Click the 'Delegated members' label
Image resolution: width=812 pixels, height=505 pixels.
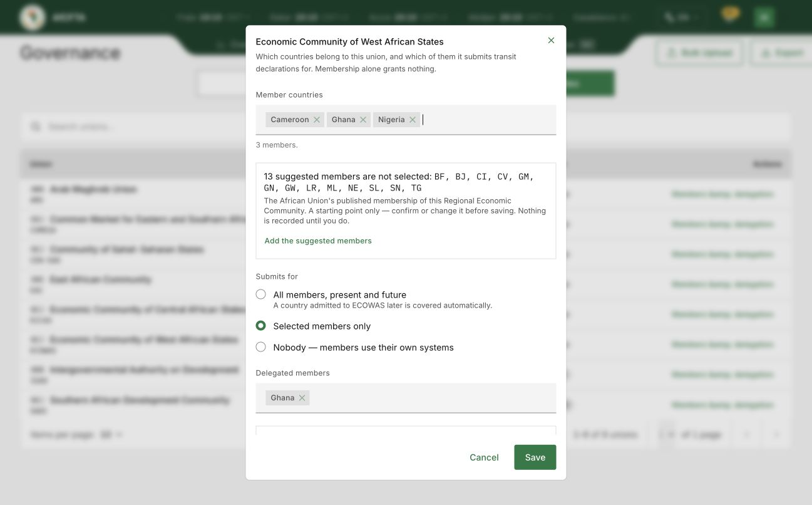292,373
